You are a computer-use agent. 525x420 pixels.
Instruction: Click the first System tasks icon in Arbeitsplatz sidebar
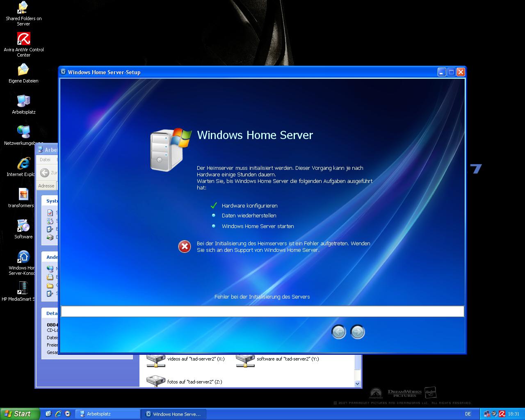click(50, 212)
